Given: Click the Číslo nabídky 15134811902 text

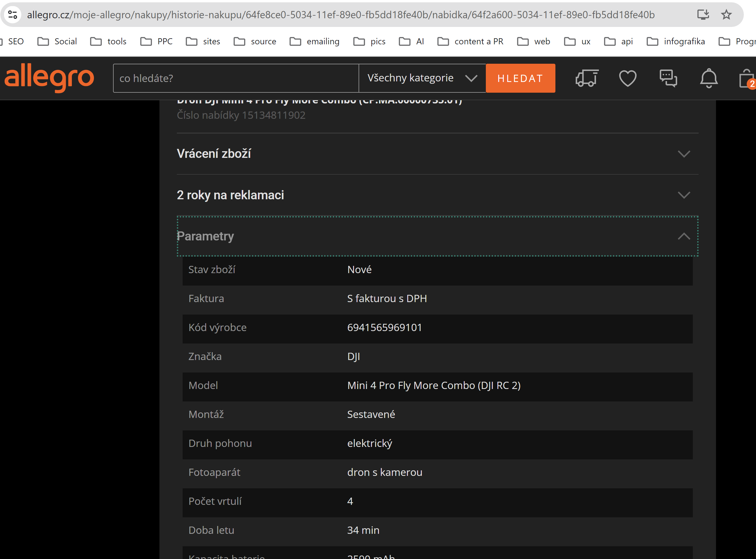Looking at the screenshot, I should pos(241,115).
